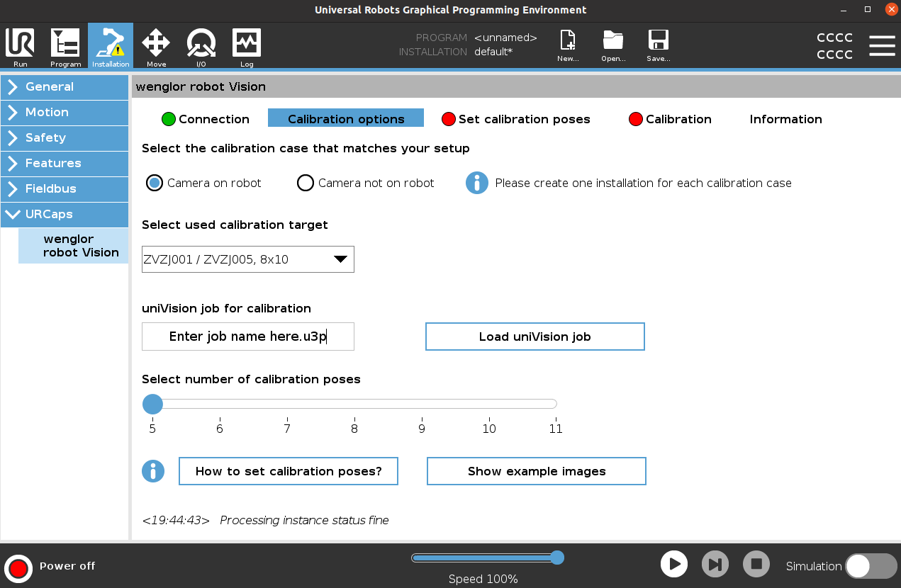Viewport: 901px width, 588px height.
Task: Click the Stop program button
Action: [756, 565]
